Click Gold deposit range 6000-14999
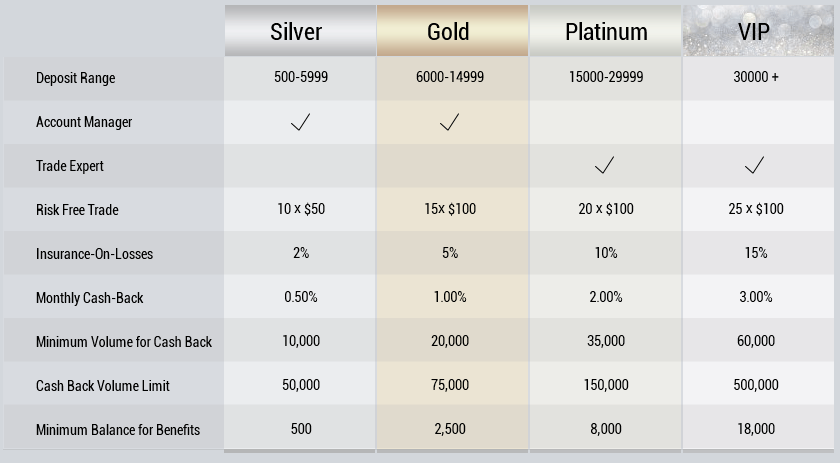The height and width of the screenshot is (463, 840). tap(450, 77)
